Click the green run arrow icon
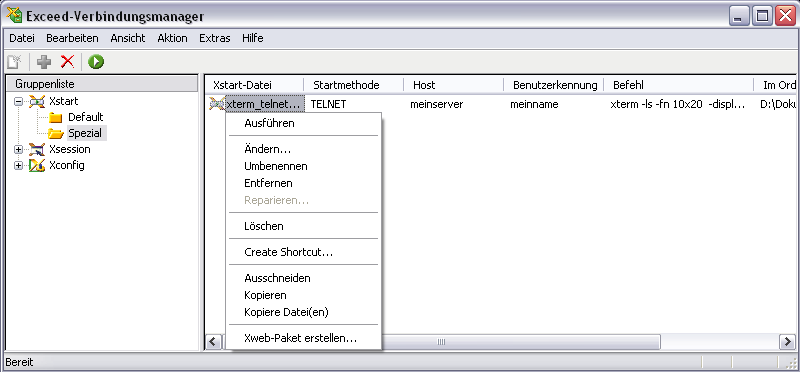The height and width of the screenshot is (372, 800). click(x=95, y=62)
